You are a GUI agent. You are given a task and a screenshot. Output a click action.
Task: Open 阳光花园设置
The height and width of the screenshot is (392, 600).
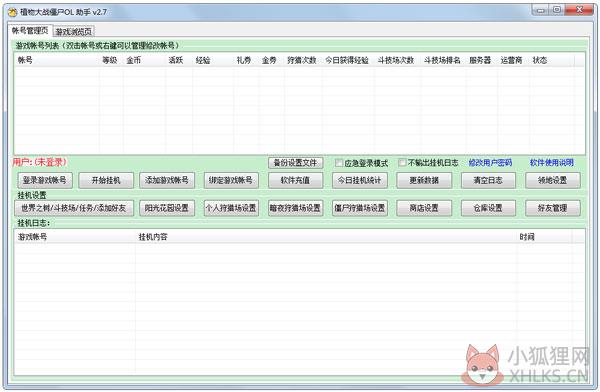pyautogui.click(x=167, y=208)
